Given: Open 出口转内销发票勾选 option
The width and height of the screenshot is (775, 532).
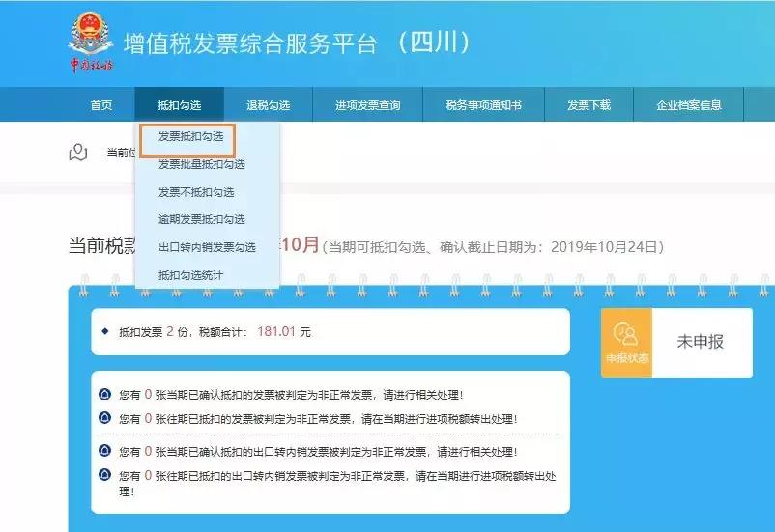Looking at the screenshot, I should 207,247.
